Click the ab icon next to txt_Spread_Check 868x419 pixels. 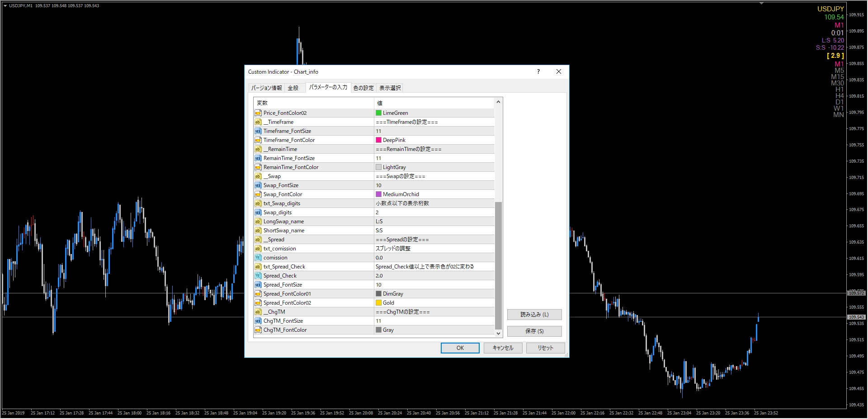[x=258, y=266]
